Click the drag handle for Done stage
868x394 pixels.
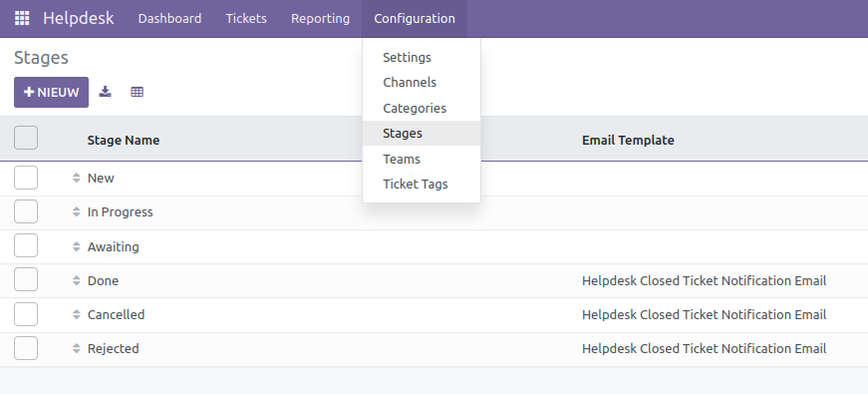tap(77, 280)
